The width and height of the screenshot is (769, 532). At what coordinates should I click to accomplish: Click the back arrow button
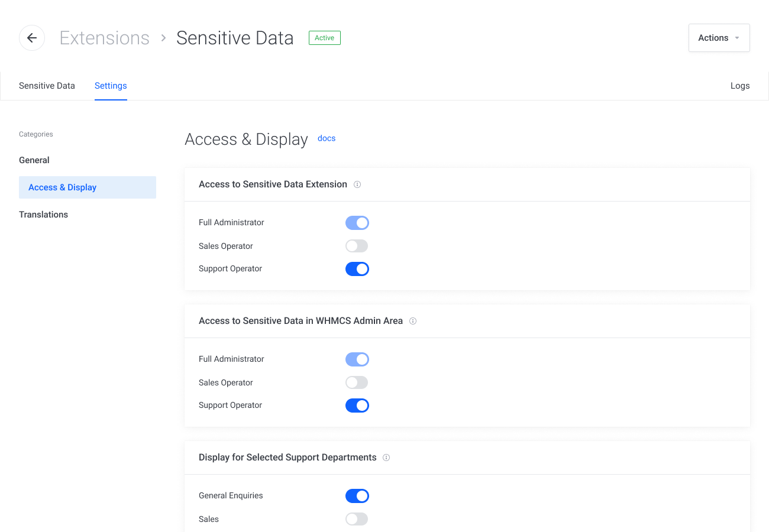32,38
